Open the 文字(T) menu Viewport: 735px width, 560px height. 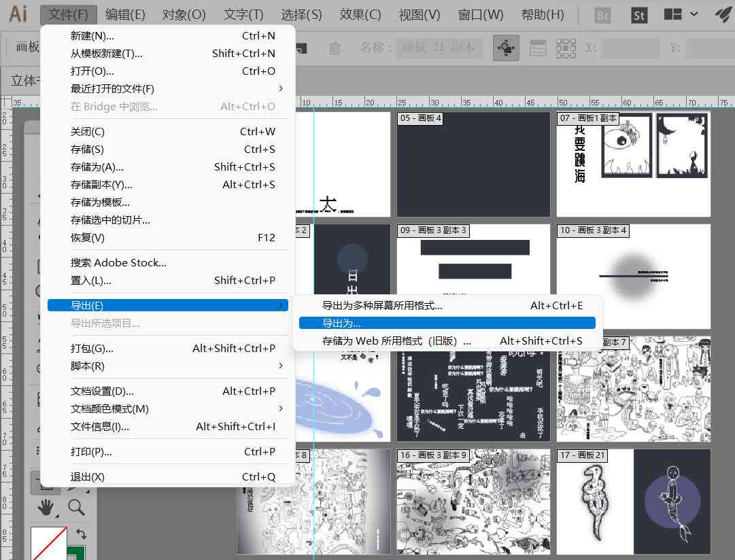243,14
